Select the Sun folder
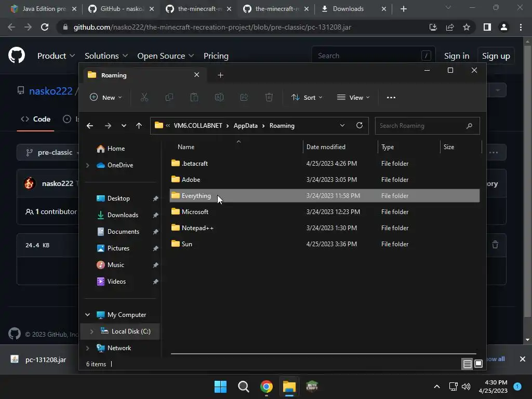532x399 pixels. 324,244
